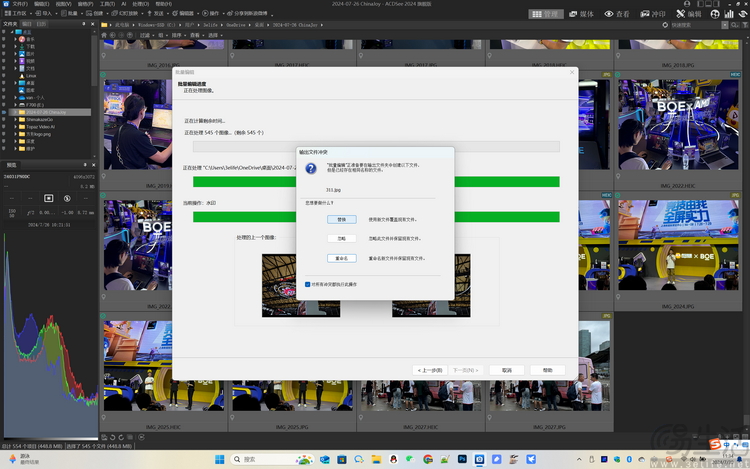Toggle easy-select marker beside Linux folder
The width and height of the screenshot is (750, 469).
[4, 76]
